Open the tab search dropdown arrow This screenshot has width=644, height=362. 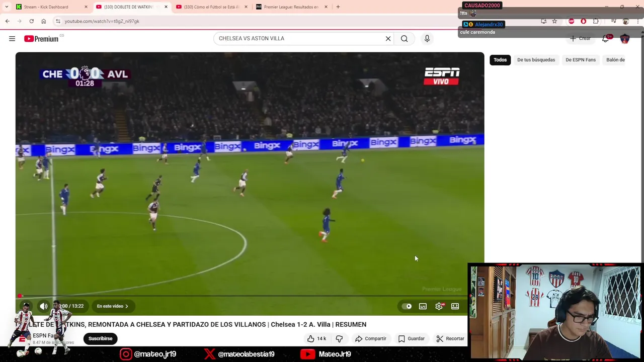pyautogui.click(x=7, y=7)
